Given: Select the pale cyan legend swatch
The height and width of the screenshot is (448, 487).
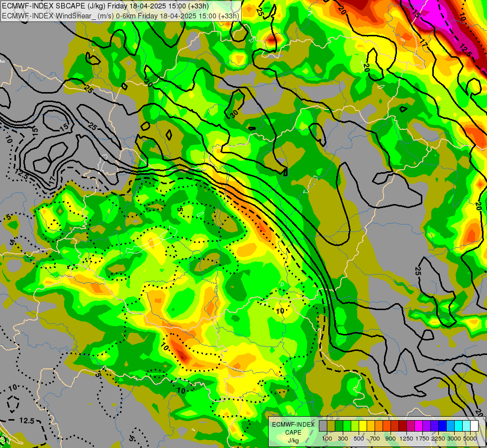Looking at the screenshot, I should pos(467,426).
